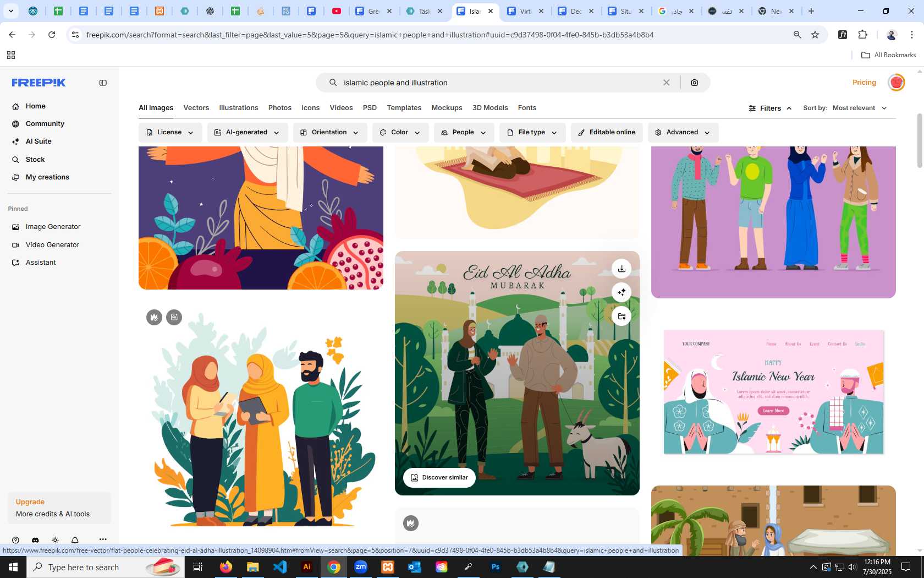Image resolution: width=924 pixels, height=578 pixels.
Task: Switch to the Fonts tab
Action: click(x=527, y=108)
